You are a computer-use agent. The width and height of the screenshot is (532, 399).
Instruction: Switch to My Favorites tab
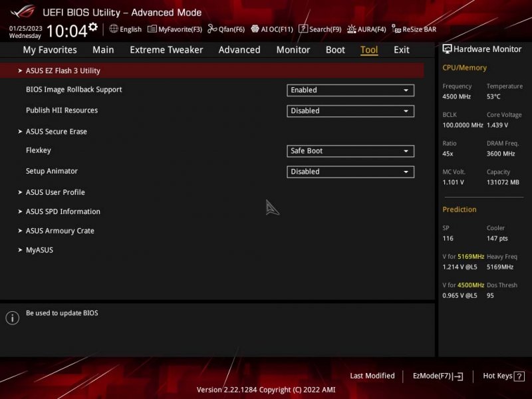coord(50,50)
